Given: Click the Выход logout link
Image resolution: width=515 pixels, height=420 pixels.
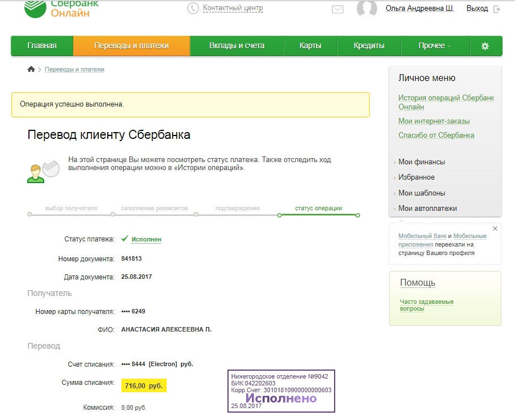Looking at the screenshot, I should pos(477,8).
